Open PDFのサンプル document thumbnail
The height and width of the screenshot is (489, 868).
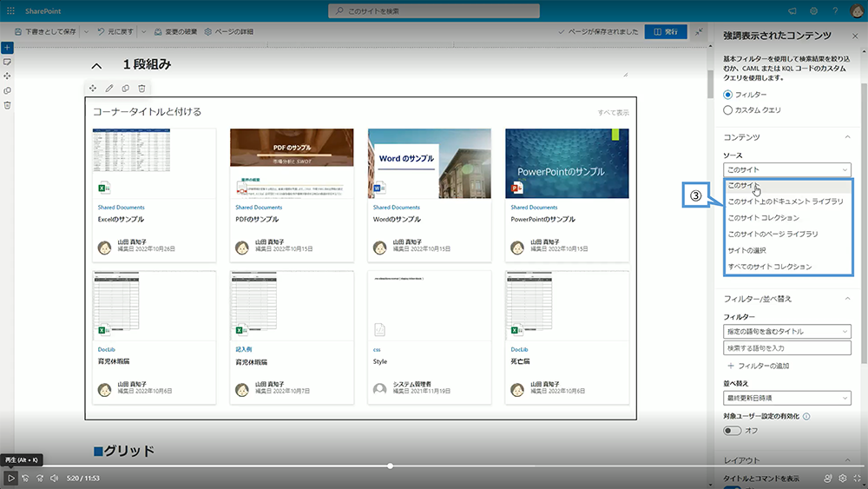pyautogui.click(x=292, y=163)
